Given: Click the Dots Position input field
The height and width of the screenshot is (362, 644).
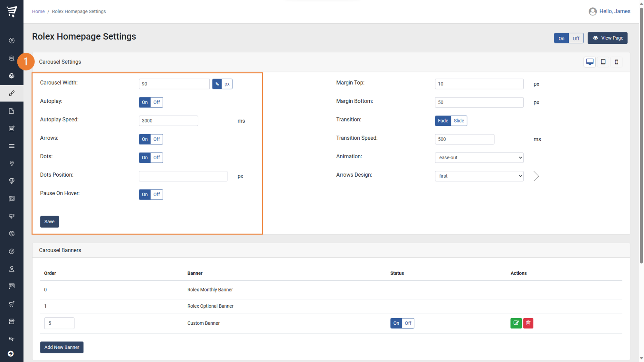Looking at the screenshot, I should pyautogui.click(x=183, y=176).
